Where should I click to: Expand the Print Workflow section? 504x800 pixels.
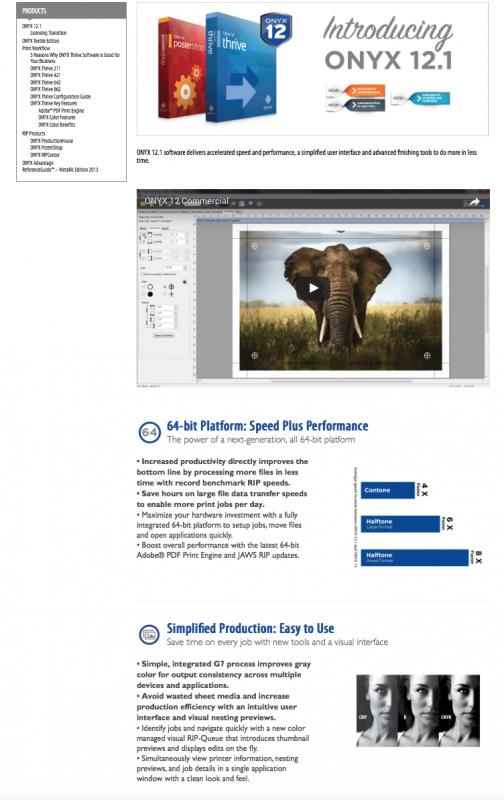(36, 48)
